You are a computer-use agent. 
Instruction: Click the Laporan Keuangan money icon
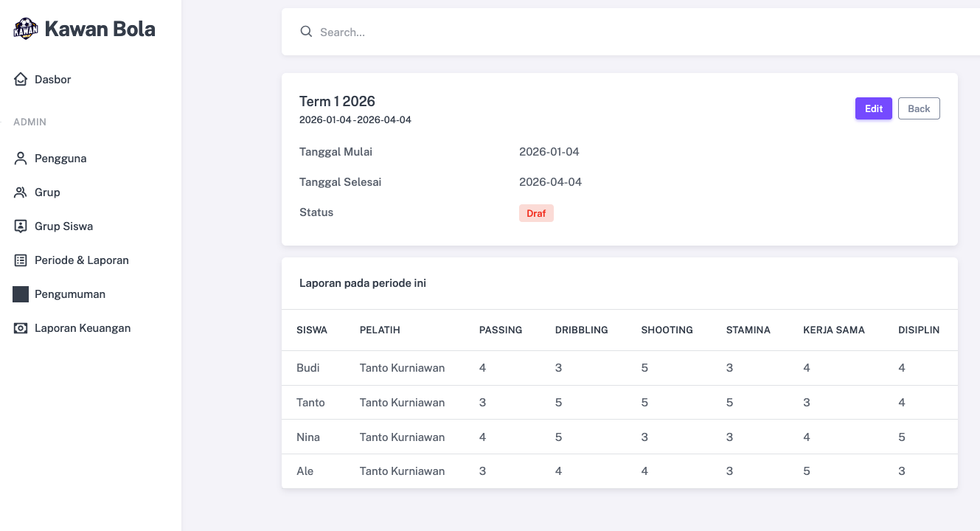[21, 328]
